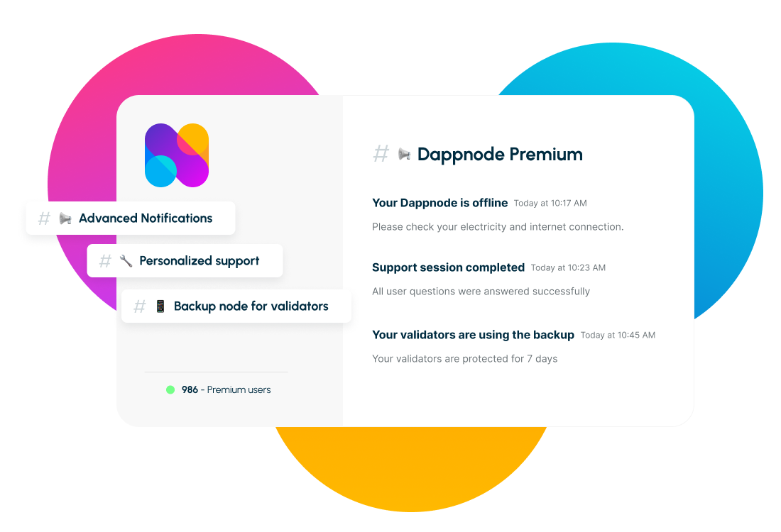Open the Backup node for validators channel
This screenshot has height=532, width=781.
click(x=251, y=306)
